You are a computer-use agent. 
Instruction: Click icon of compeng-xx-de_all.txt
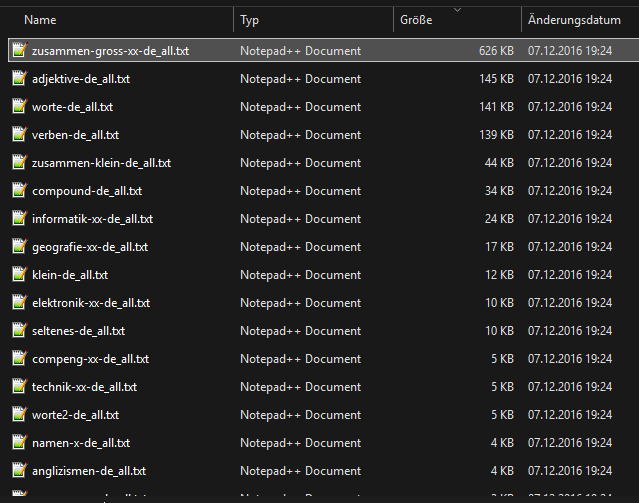click(x=19, y=358)
